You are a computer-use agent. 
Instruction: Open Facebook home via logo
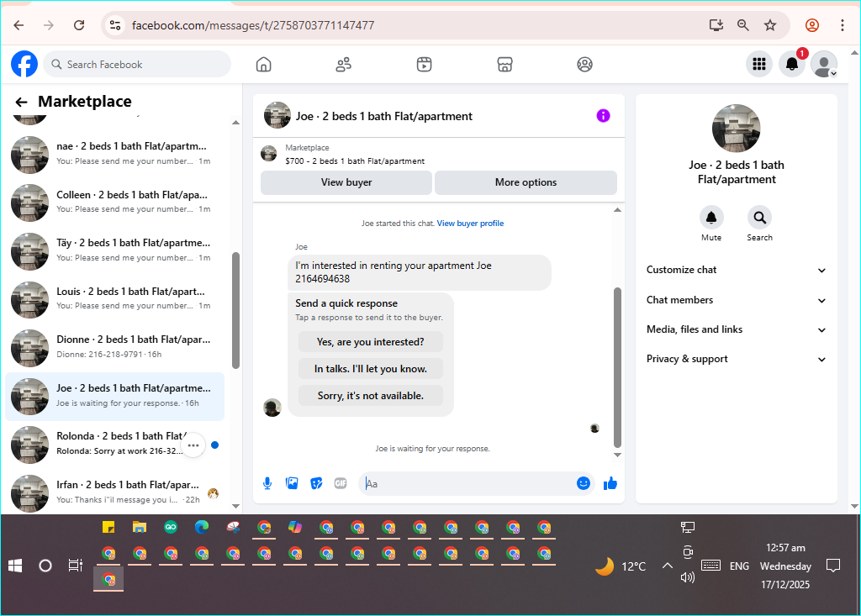click(24, 64)
